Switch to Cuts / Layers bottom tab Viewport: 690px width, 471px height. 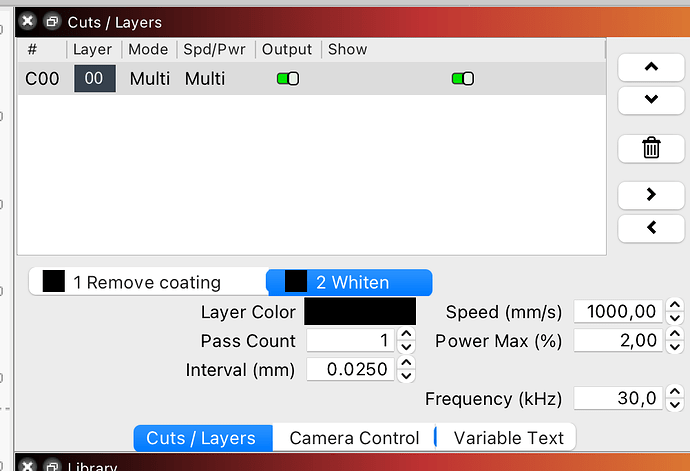[203, 438]
